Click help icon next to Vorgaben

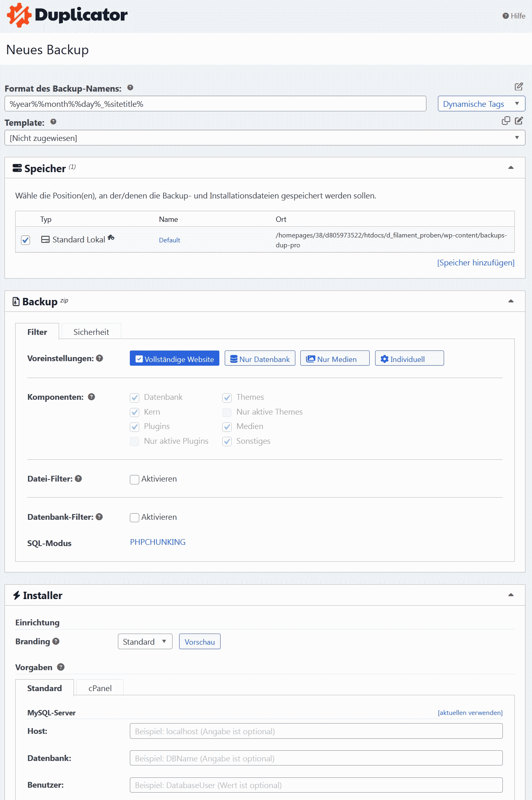click(61, 667)
